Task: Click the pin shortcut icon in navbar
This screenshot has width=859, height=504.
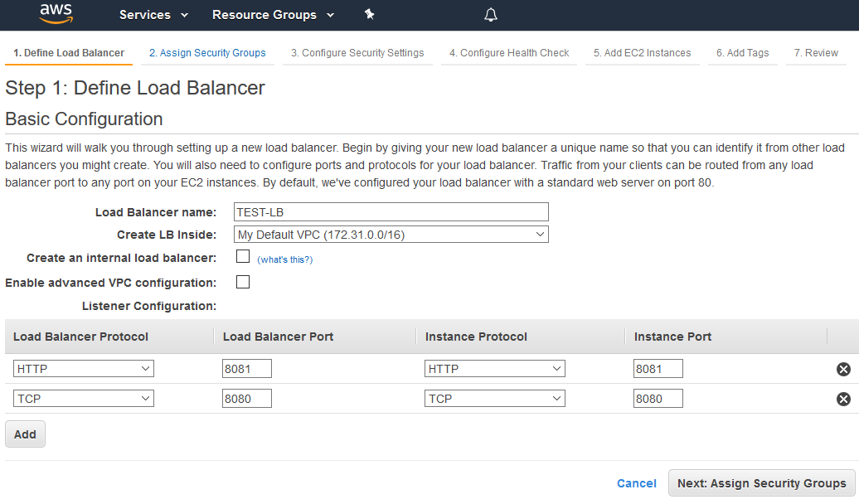Action: (x=369, y=15)
